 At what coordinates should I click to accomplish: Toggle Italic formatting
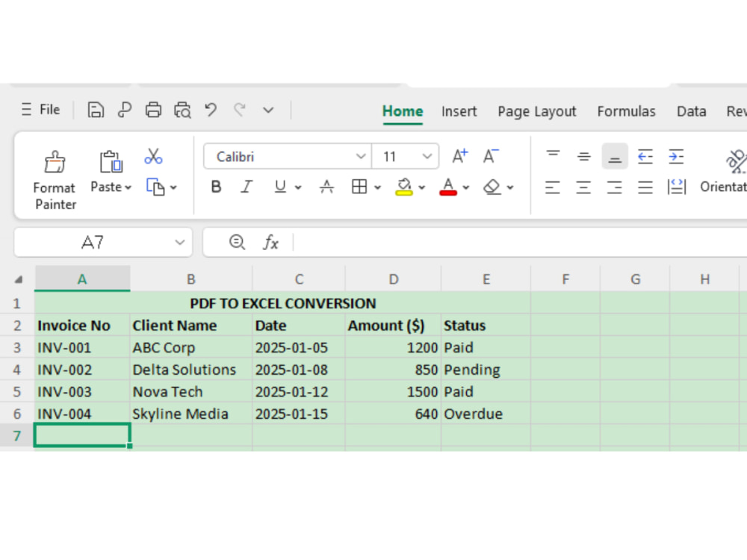pyautogui.click(x=247, y=187)
